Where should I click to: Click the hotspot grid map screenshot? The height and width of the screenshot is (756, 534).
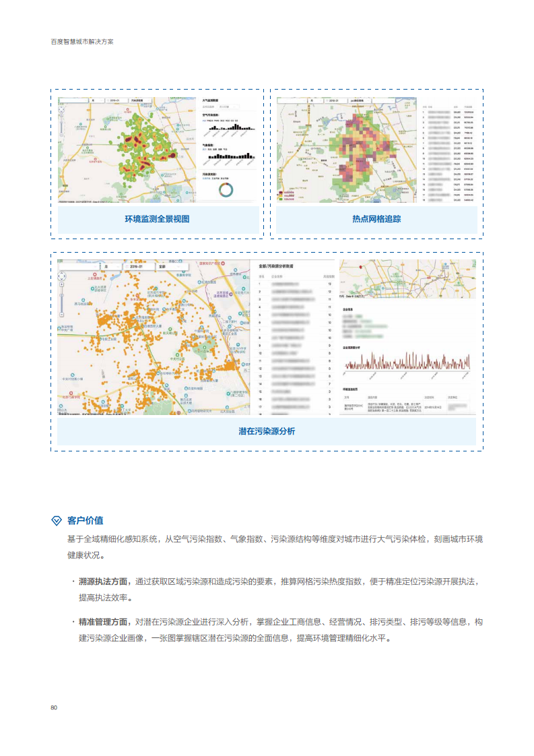[x=347, y=150]
